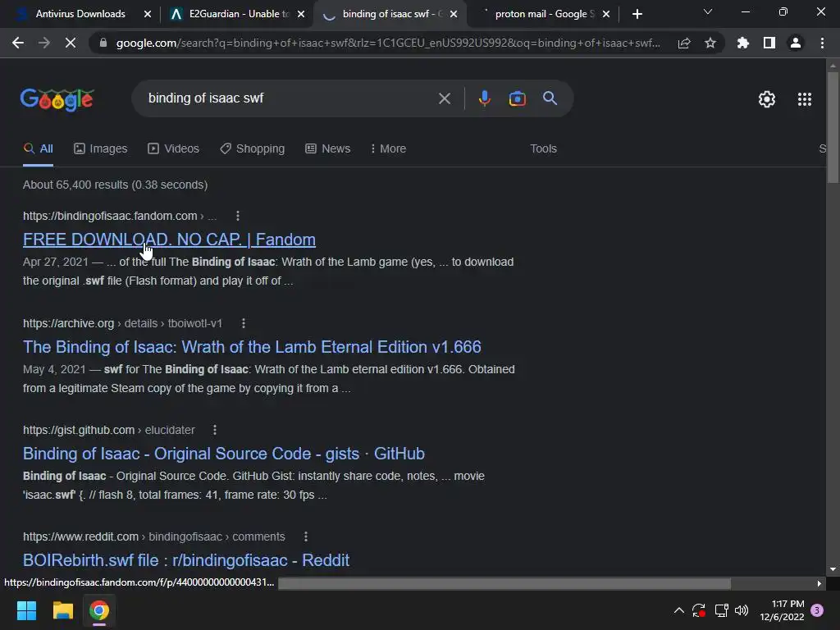
Task: Open the Extensions puzzle icon
Action: tap(742, 43)
